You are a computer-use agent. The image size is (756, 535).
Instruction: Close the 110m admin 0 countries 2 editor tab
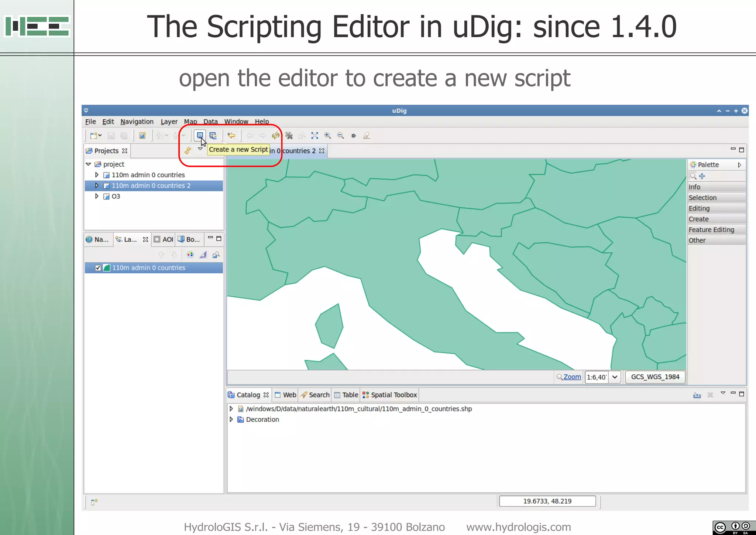point(322,151)
